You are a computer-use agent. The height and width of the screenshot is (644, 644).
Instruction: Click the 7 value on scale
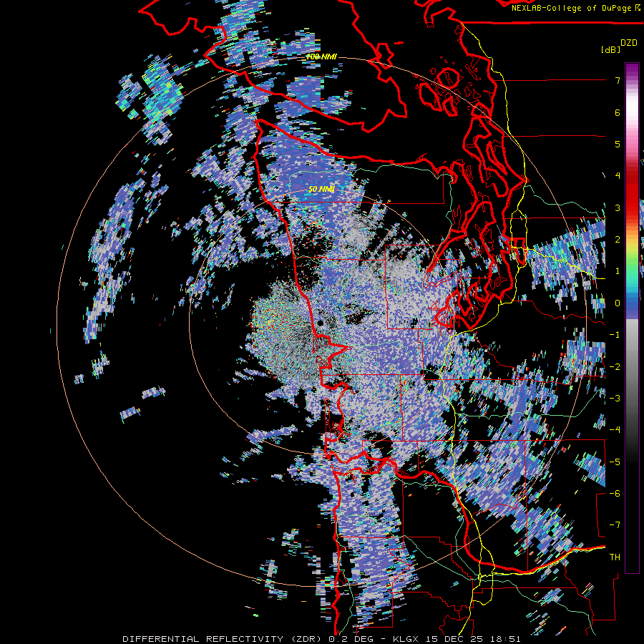(x=618, y=80)
